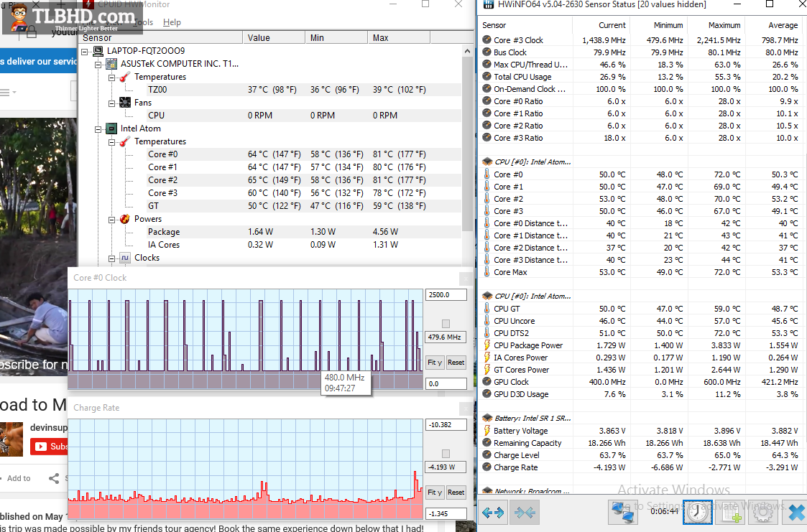
Task: Toggle the checkbox in the Charge Rate graph
Action: pyautogui.click(x=446, y=454)
